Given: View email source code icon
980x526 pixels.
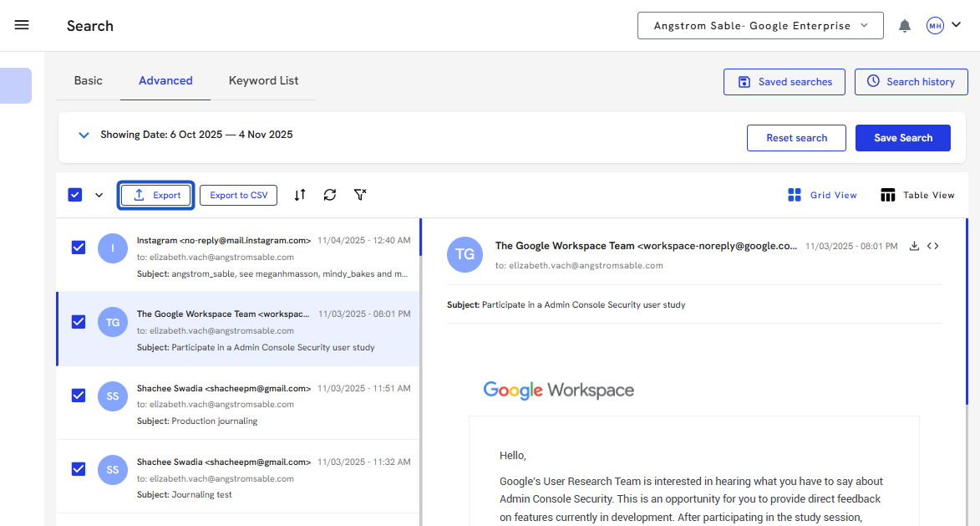Looking at the screenshot, I should click(x=933, y=246).
